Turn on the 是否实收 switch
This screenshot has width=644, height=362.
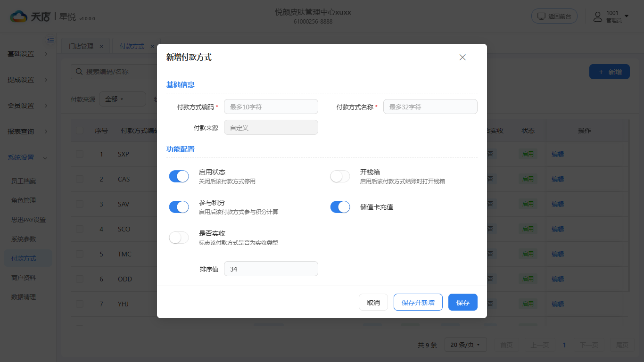179,238
